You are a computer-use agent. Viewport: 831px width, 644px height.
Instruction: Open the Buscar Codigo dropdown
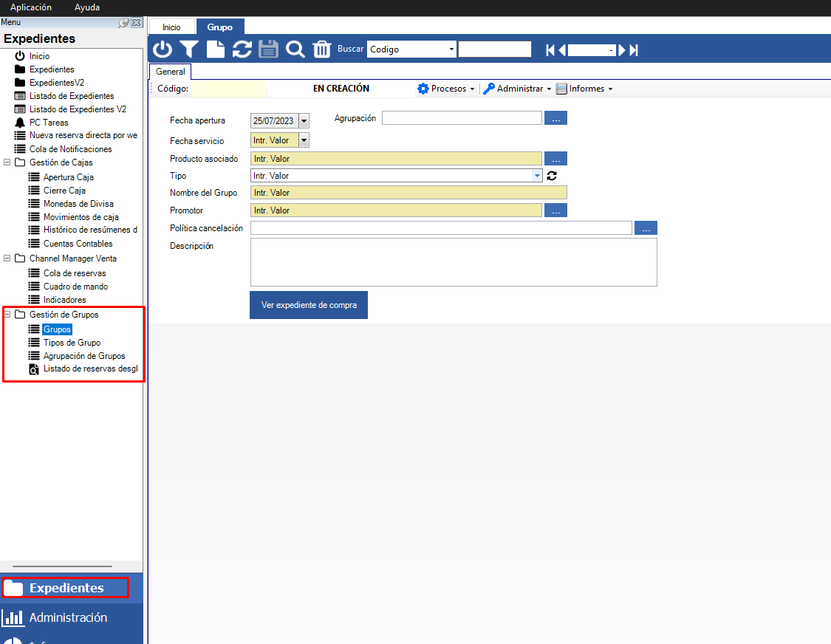click(451, 49)
